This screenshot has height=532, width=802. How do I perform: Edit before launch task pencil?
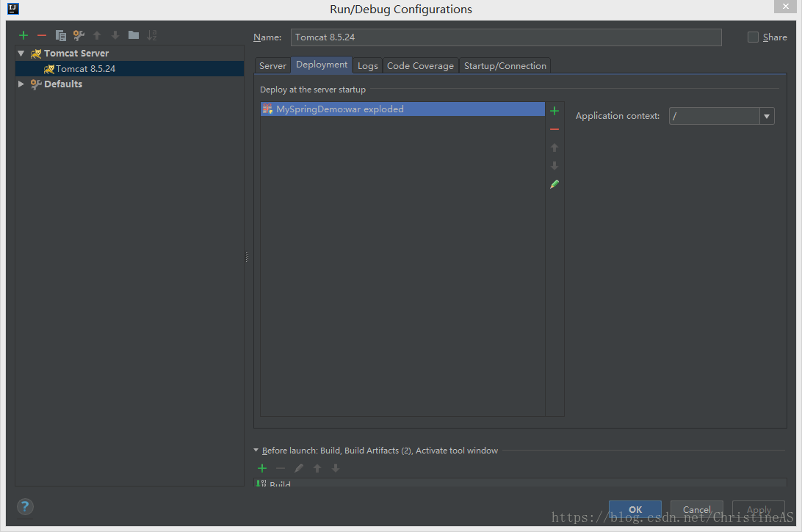click(x=299, y=468)
